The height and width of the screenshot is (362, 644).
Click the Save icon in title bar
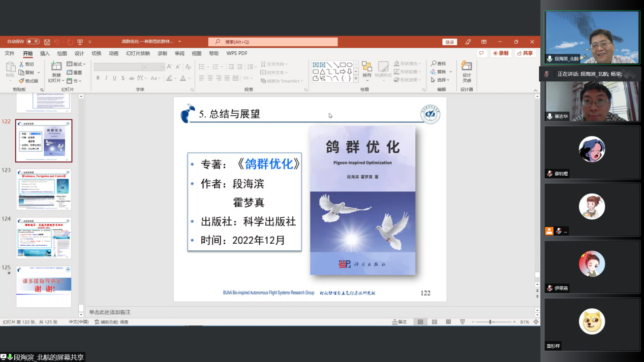click(47, 42)
